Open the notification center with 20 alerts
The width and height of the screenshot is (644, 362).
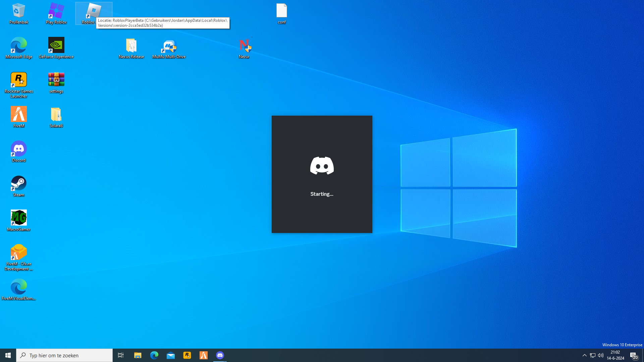click(x=634, y=355)
